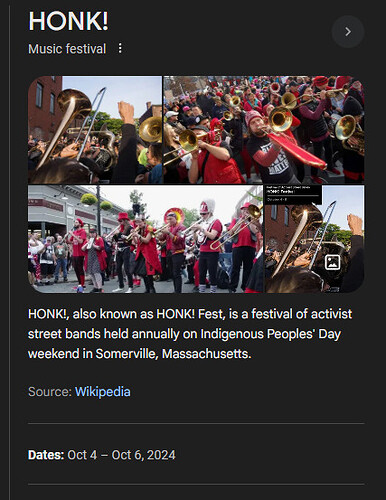Viewport: 386px width, 500px height.
Task: Click the image gallery icon overlay
Action: (332, 262)
